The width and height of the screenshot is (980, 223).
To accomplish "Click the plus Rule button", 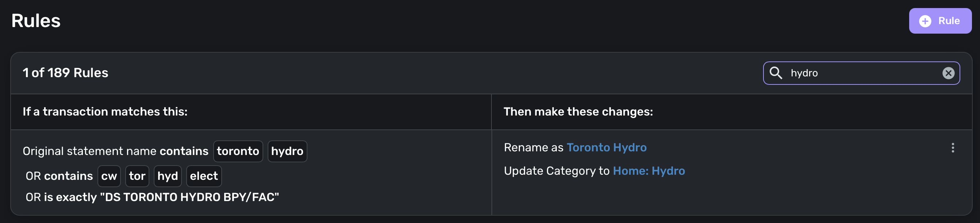I will click(x=940, y=20).
